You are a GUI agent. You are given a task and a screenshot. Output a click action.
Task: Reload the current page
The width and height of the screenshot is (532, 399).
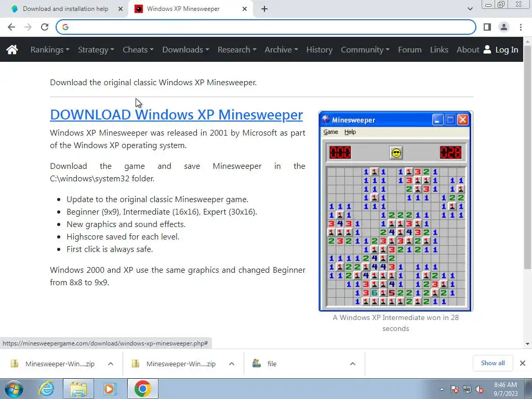tap(45, 27)
